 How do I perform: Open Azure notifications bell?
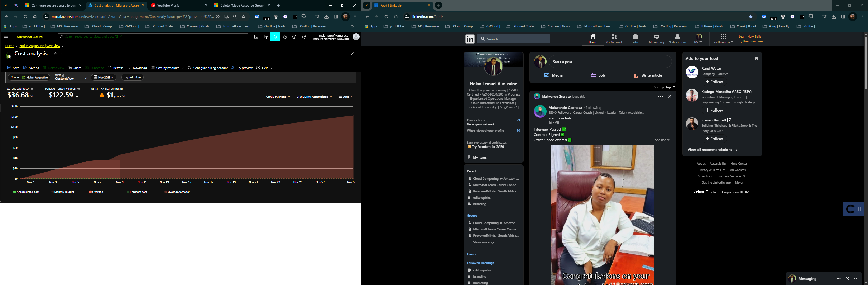click(x=275, y=37)
